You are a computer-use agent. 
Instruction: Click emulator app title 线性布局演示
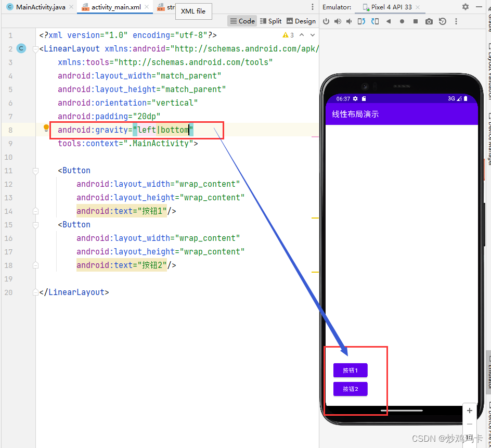coord(355,114)
